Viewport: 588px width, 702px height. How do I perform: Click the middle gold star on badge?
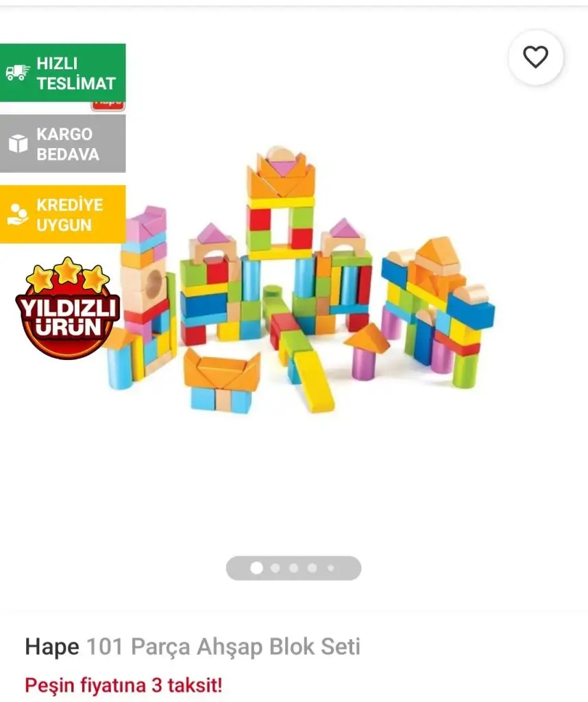point(68,269)
